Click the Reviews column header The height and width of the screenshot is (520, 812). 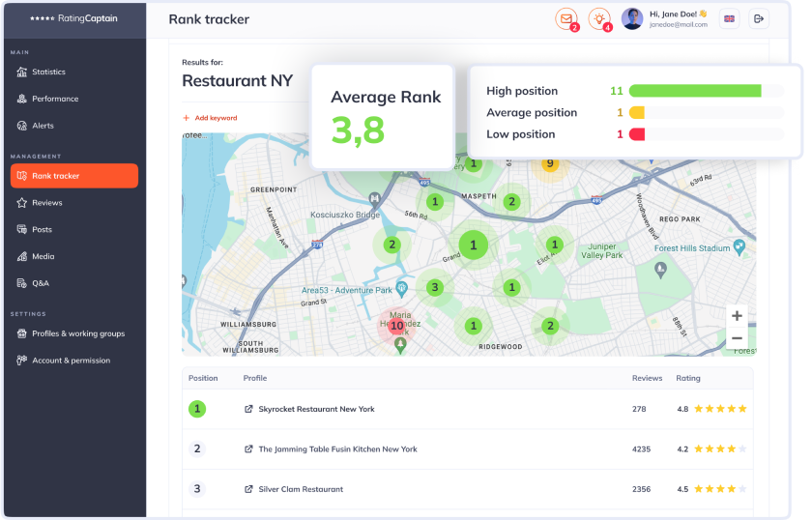pos(647,378)
